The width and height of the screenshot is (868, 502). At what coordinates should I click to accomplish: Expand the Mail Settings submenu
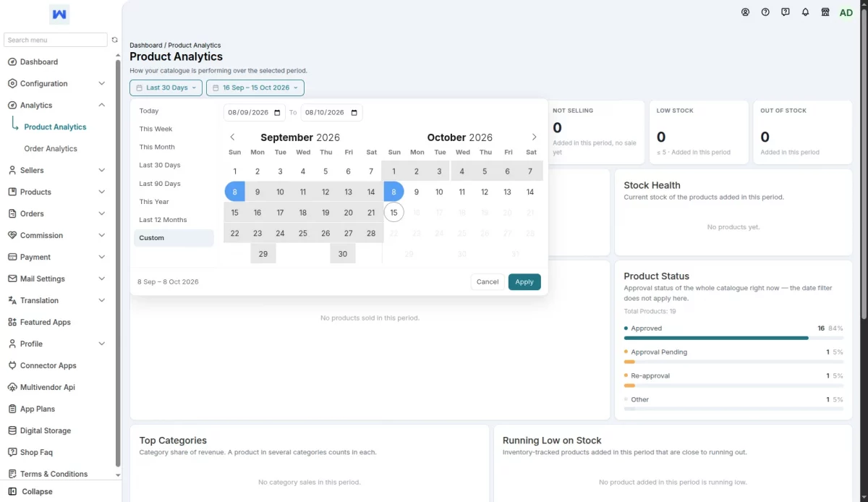click(101, 279)
